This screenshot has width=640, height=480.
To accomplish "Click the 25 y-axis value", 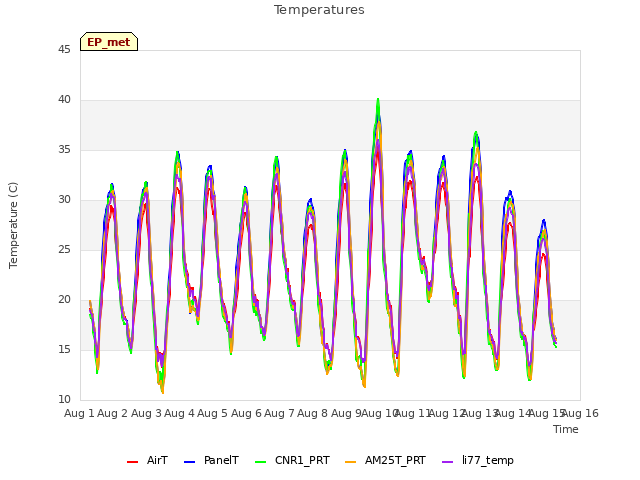I will pyautogui.click(x=64, y=249).
